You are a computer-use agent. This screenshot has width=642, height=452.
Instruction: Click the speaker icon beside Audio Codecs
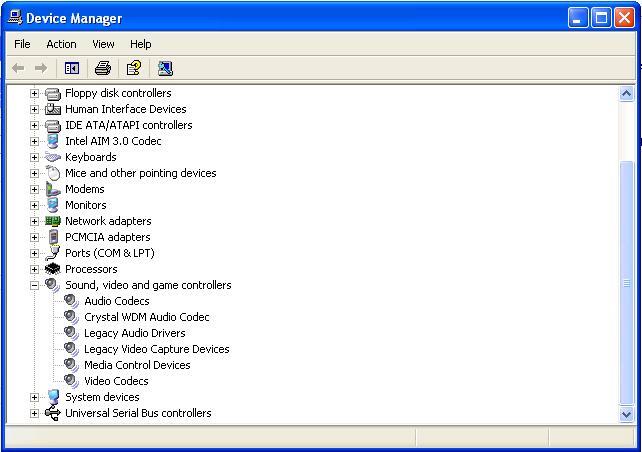[72, 301]
